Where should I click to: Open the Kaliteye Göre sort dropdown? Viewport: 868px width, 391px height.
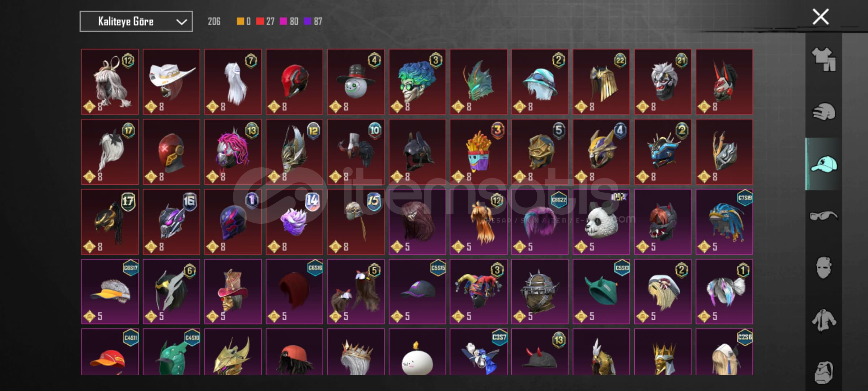pyautogui.click(x=136, y=21)
